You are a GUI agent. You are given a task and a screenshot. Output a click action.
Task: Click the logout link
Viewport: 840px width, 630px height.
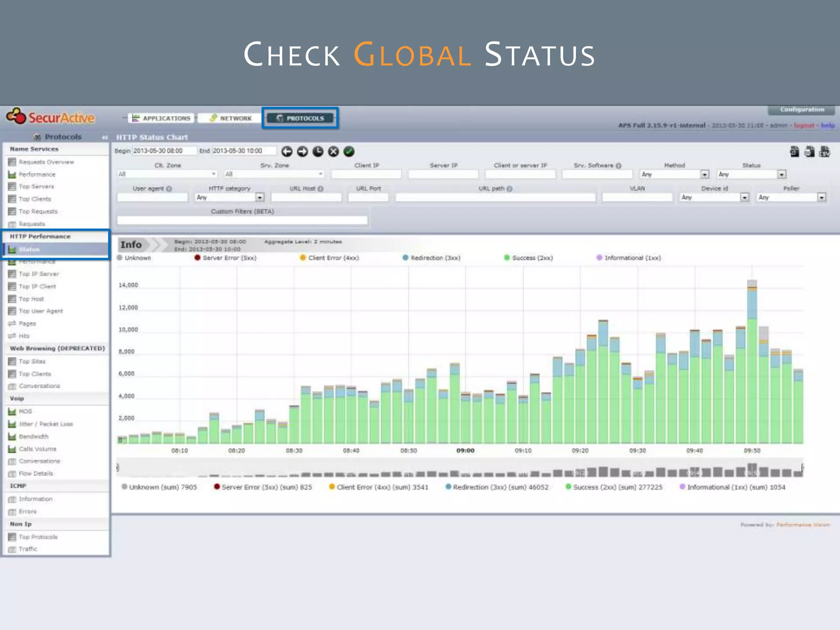[804, 125]
